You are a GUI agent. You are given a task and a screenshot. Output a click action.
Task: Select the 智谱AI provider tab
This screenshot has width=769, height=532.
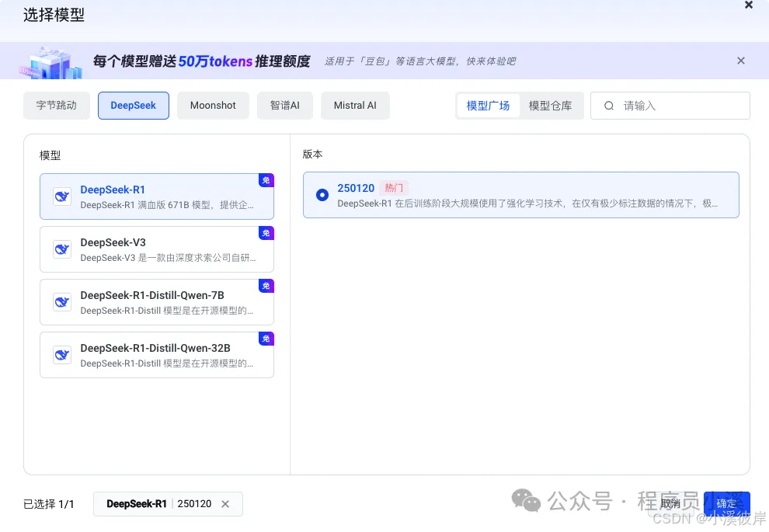(284, 106)
